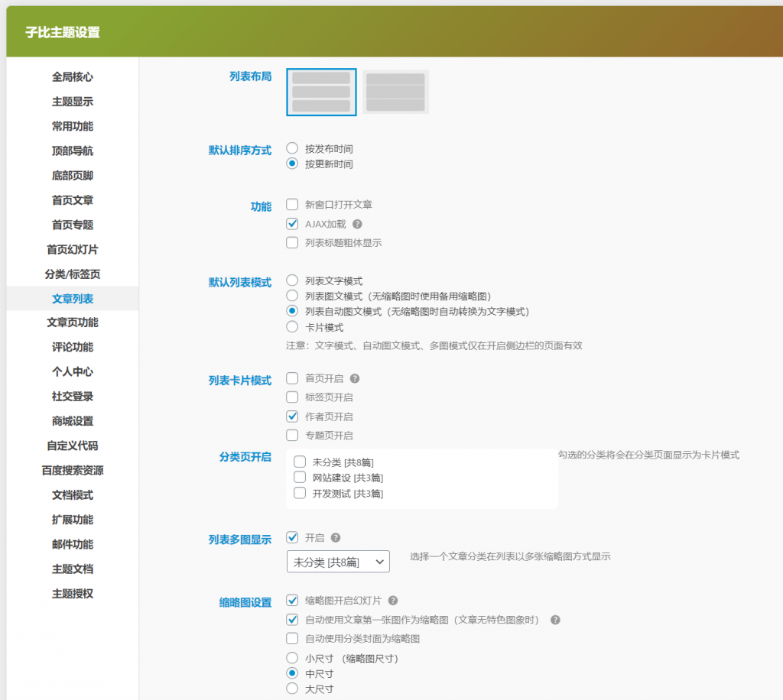Select 按更新时间 sort option
Viewport: 783px width, 700px height.
pyautogui.click(x=292, y=164)
